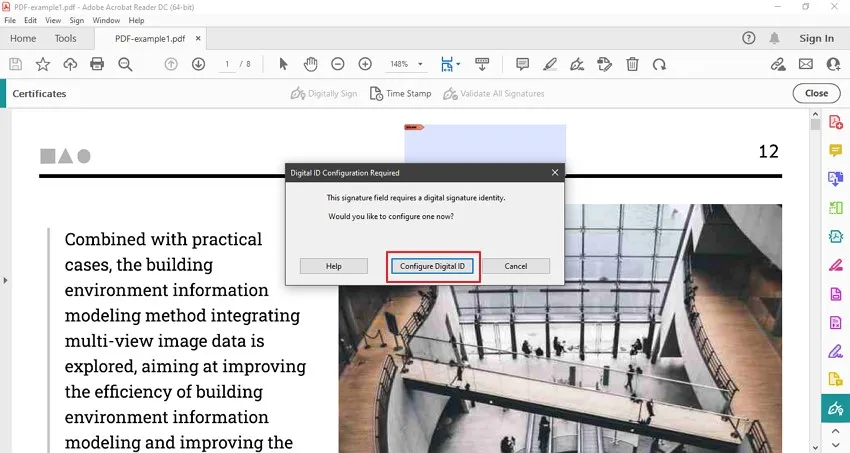This screenshot has height=453, width=850.
Task: Close the PDF-example1.pdf tab
Action: 198,38
